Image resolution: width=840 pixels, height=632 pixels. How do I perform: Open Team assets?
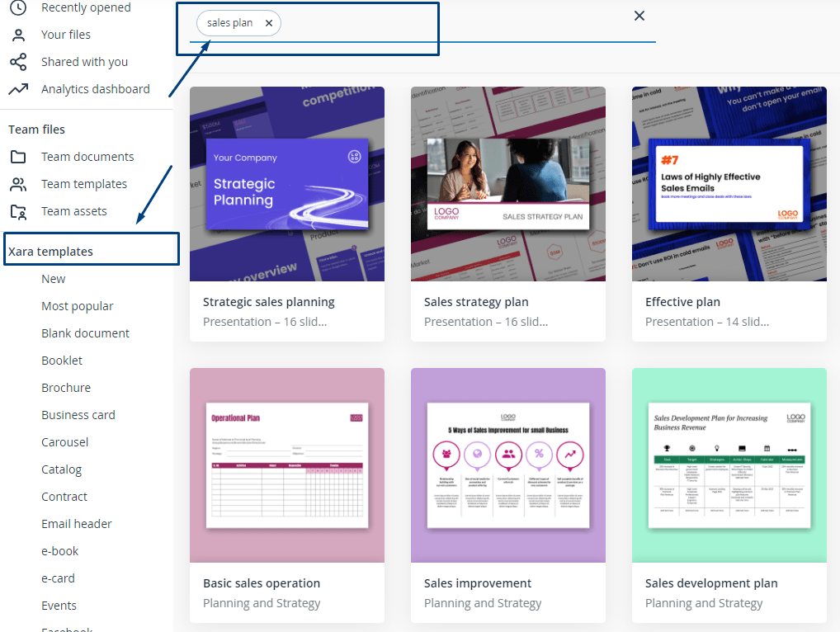(74, 211)
